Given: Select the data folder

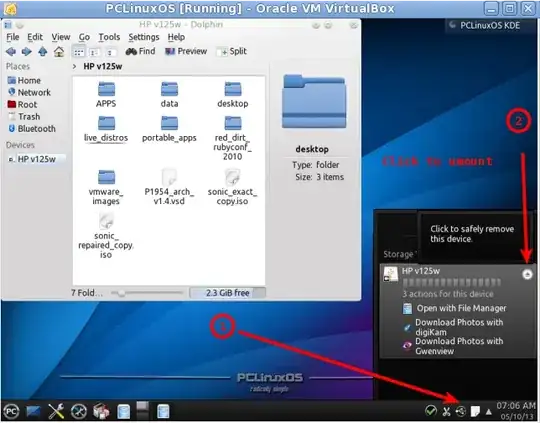Looking at the screenshot, I should [169, 94].
